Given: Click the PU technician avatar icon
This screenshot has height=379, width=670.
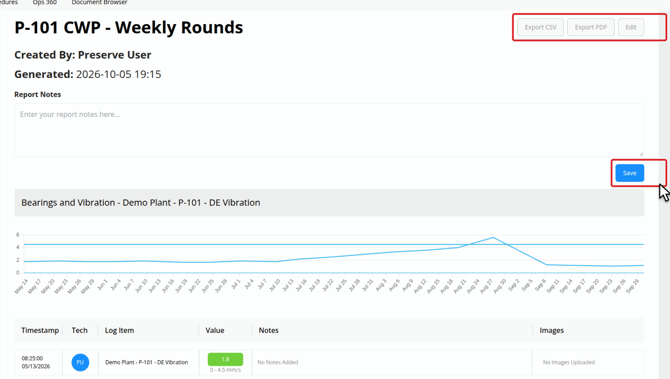Looking at the screenshot, I should (x=80, y=362).
